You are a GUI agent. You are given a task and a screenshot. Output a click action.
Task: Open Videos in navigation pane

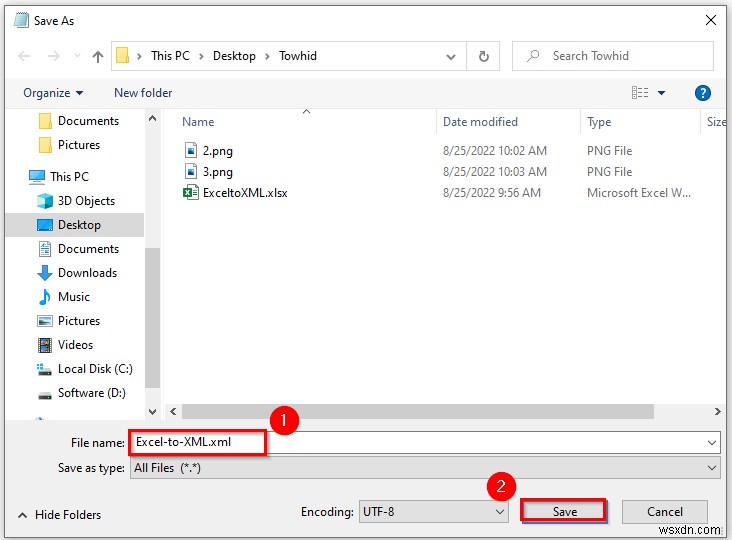pyautogui.click(x=65, y=345)
